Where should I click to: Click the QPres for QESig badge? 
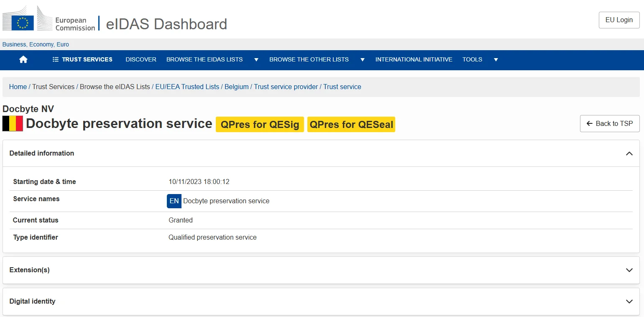[x=260, y=125]
